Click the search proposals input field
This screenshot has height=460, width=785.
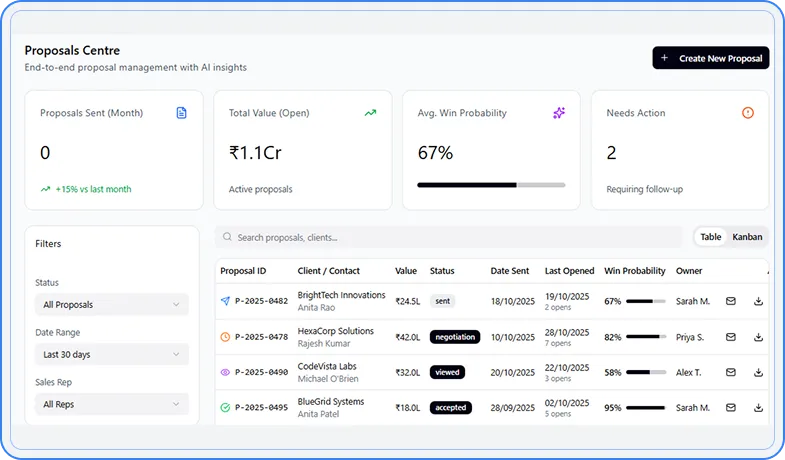(x=450, y=237)
